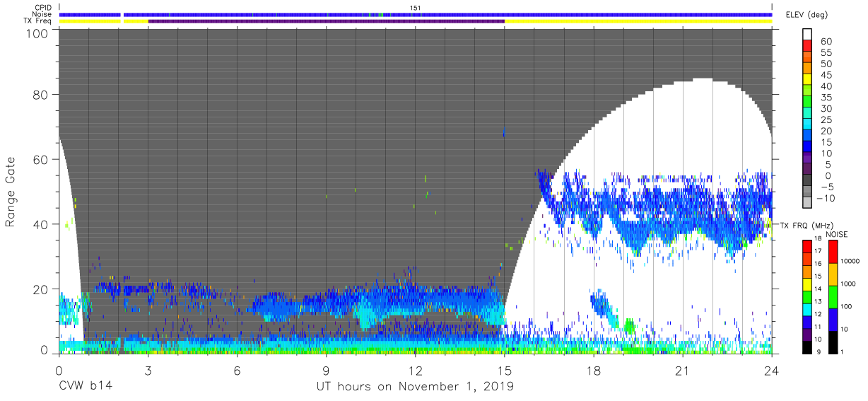
Task: Click the CPID value 151
Action: pos(416,8)
